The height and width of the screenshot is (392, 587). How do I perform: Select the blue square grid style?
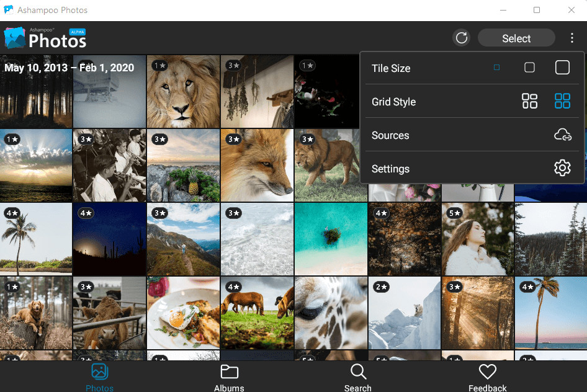(562, 101)
